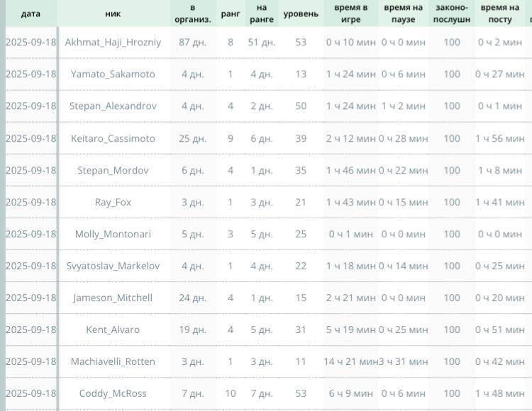Sort by the ник column header
The image size is (532, 411).
coord(113,13)
